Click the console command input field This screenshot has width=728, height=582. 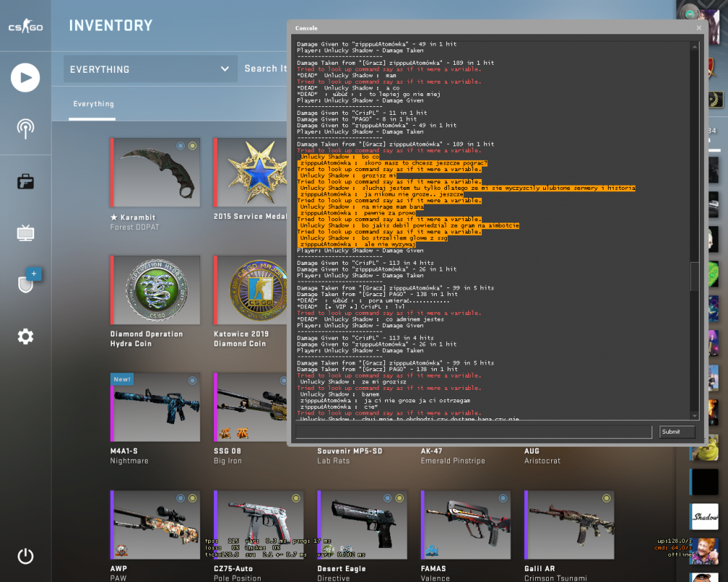[x=474, y=431]
